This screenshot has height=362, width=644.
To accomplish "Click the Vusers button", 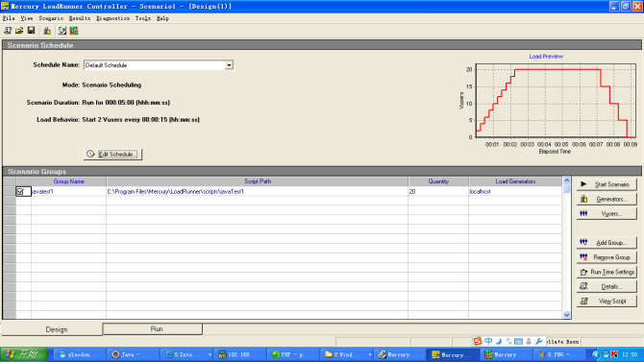I will [607, 214].
